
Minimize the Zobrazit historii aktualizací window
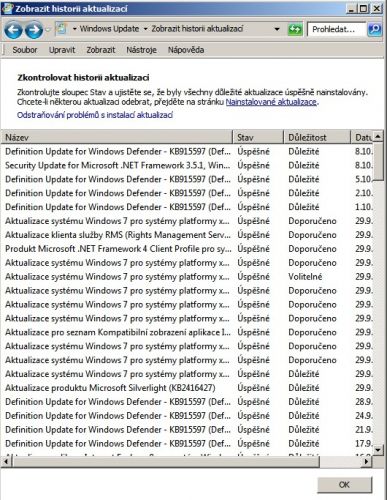(x=351, y=8)
